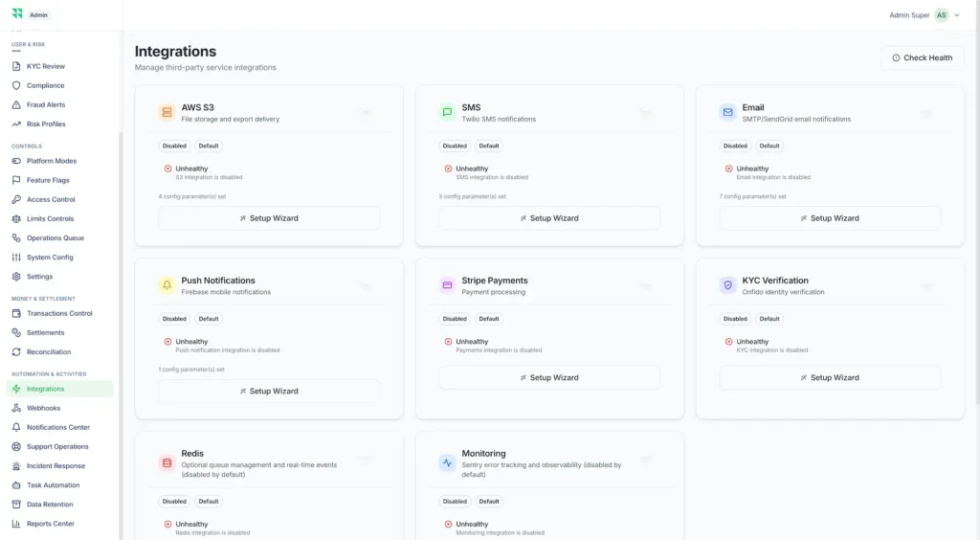The width and height of the screenshot is (980, 540).
Task: Open the Compliance page
Action: point(60,85)
